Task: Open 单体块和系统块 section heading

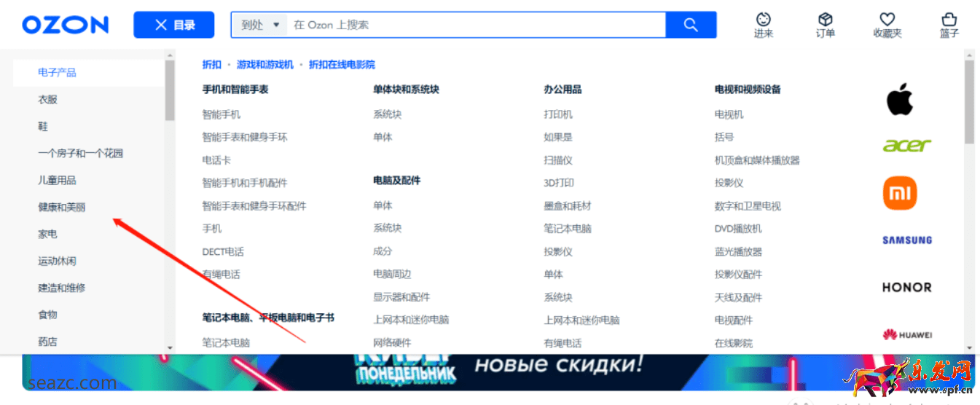Action: [406, 90]
